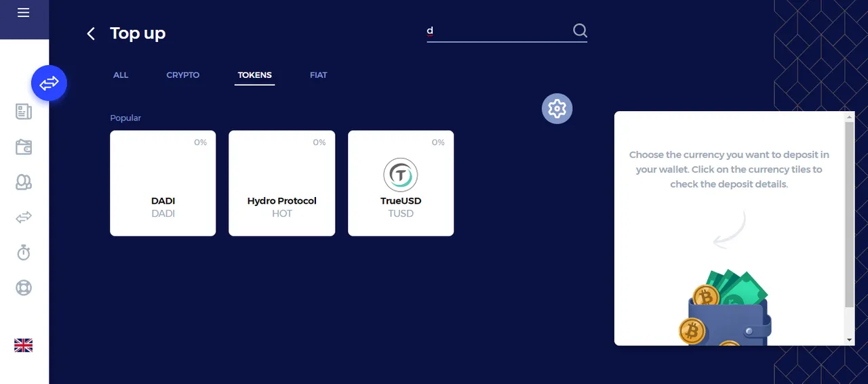868x384 pixels.
Task: Switch to the ALL tab
Action: click(121, 75)
